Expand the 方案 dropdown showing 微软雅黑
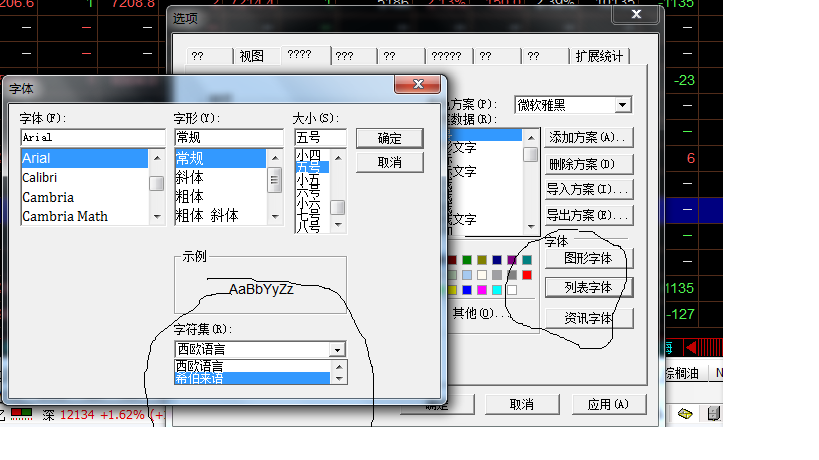Viewport: 819px width, 460px height. tap(623, 105)
